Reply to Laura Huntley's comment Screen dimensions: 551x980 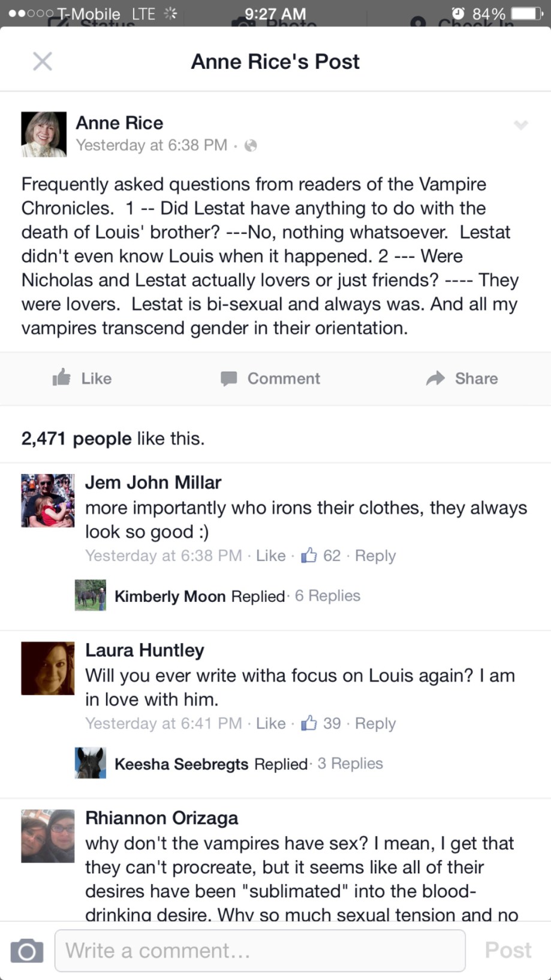click(375, 723)
